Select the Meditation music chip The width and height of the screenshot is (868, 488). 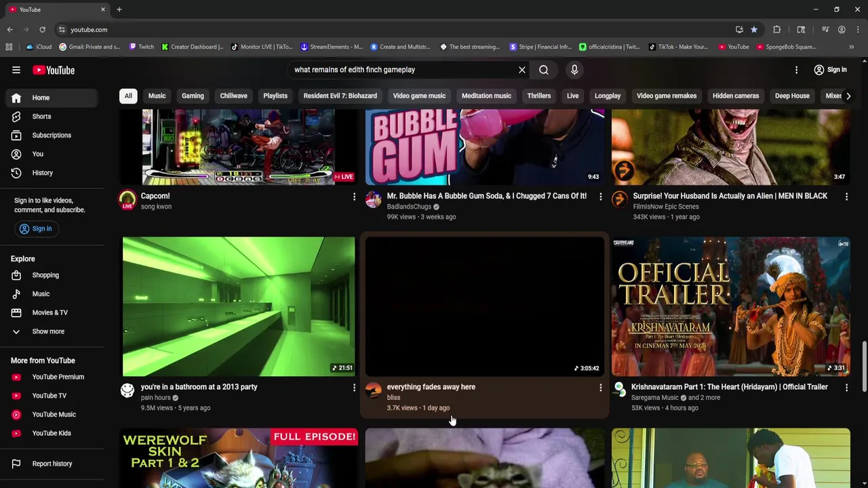(x=486, y=96)
